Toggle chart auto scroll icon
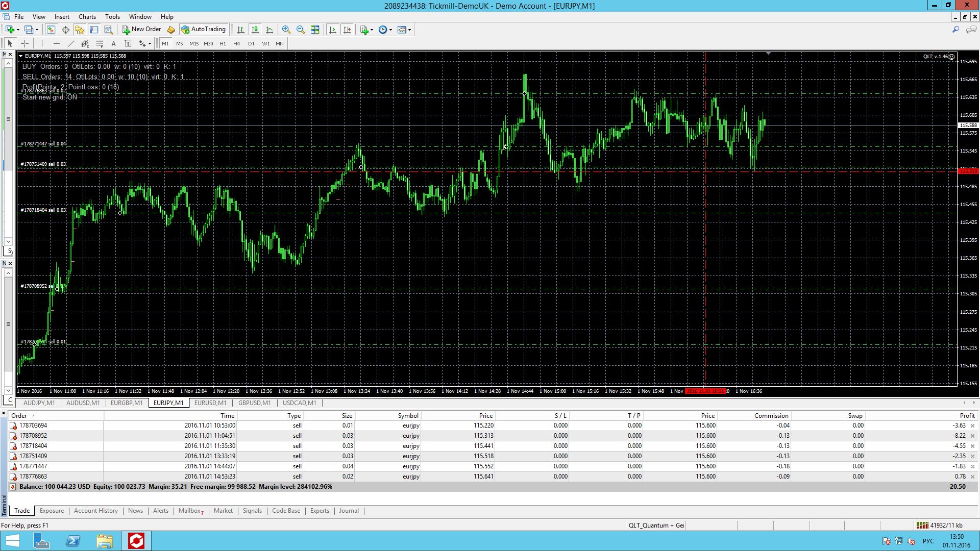This screenshot has height=551, width=980. [x=333, y=30]
